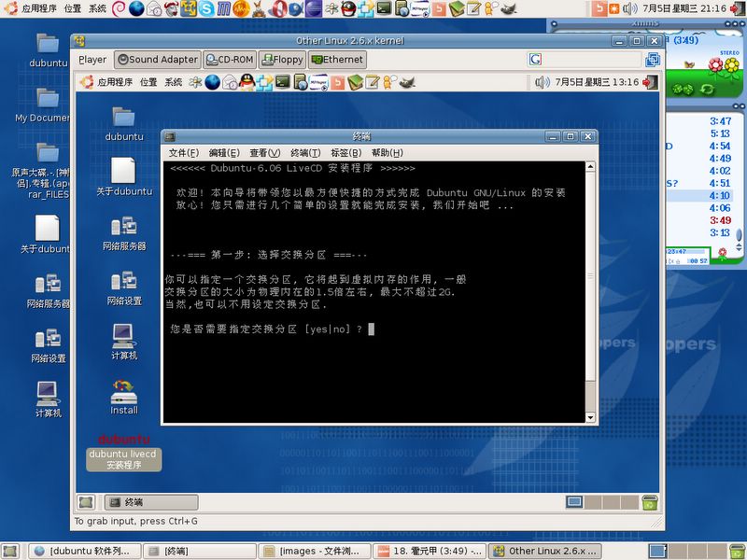Launch the terminal from host top panel
This screenshot has width=747, height=560.
click(x=384, y=8)
